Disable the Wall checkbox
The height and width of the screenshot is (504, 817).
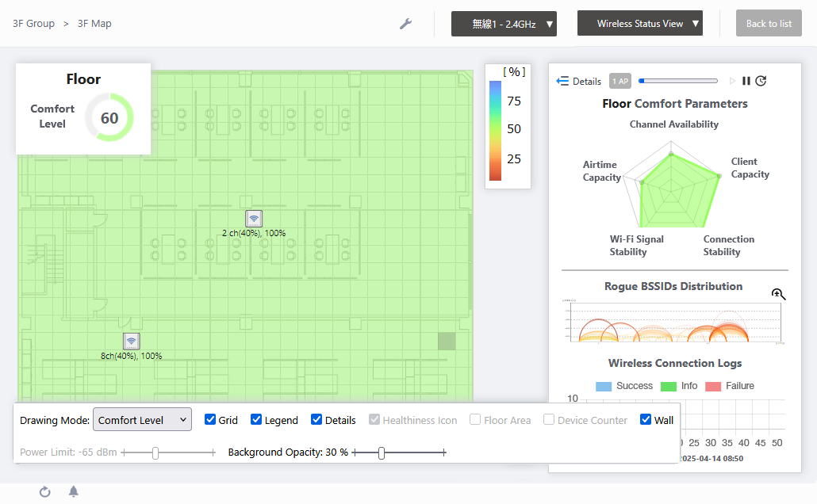tap(646, 420)
